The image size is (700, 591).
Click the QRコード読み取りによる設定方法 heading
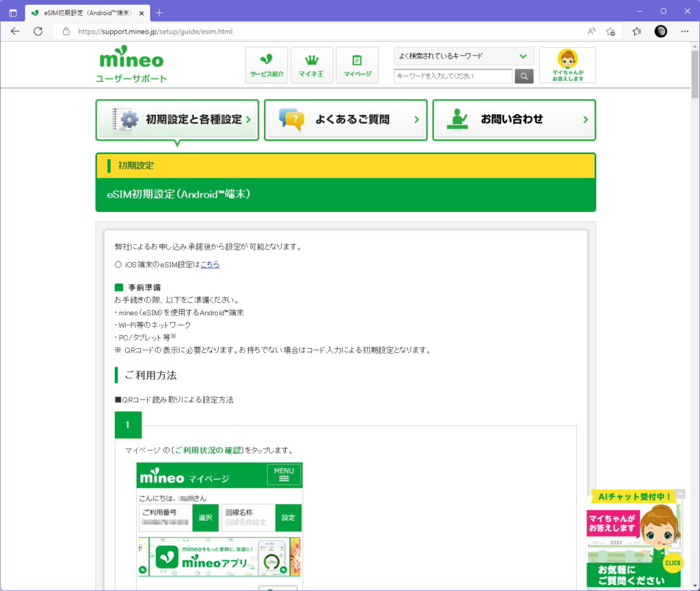pyautogui.click(x=174, y=399)
